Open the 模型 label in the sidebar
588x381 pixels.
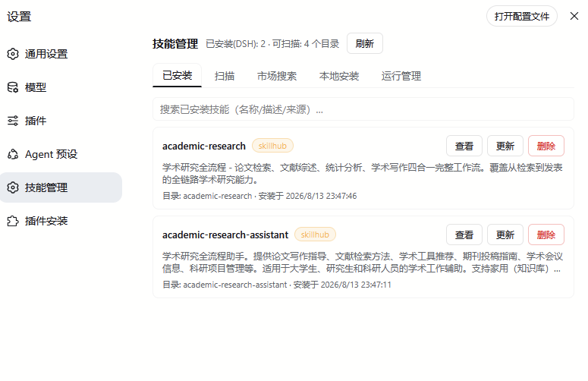tap(36, 87)
